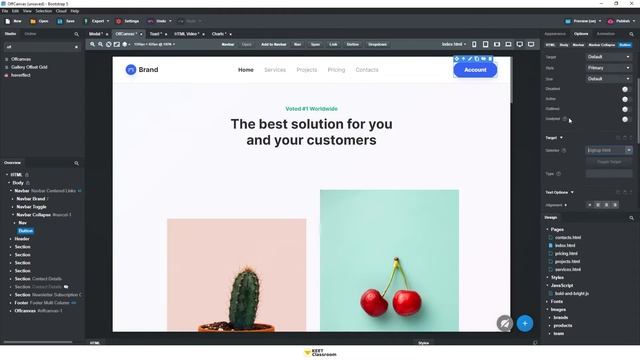This screenshot has width=640, height=360.
Task: Open the Selector combo box arrow
Action: pyautogui.click(x=629, y=150)
